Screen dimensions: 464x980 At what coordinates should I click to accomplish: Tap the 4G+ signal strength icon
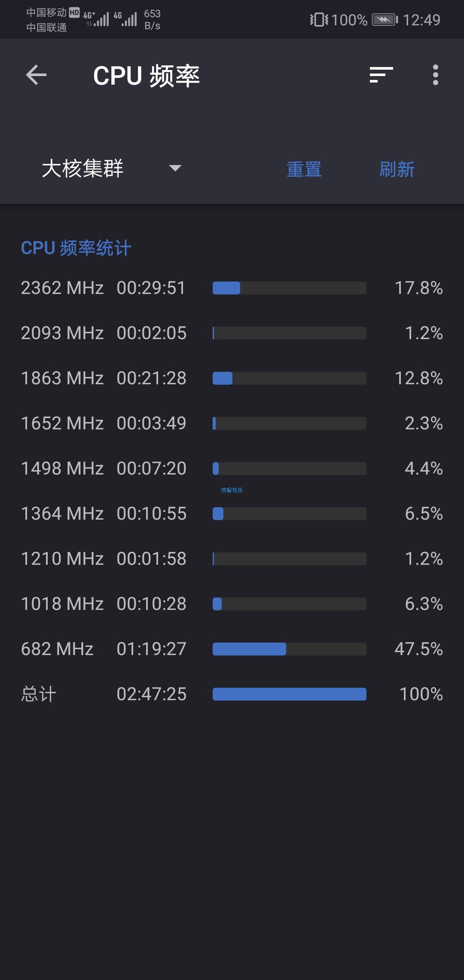click(97, 19)
